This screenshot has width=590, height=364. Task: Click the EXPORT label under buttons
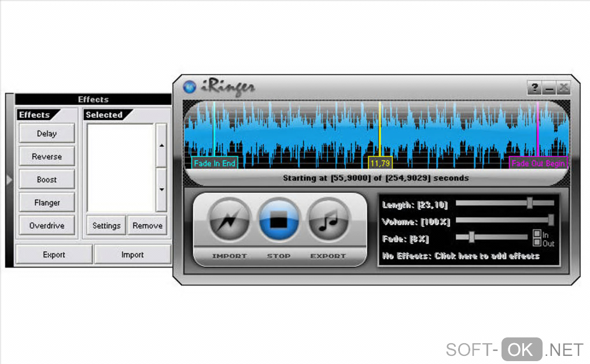pyautogui.click(x=328, y=256)
